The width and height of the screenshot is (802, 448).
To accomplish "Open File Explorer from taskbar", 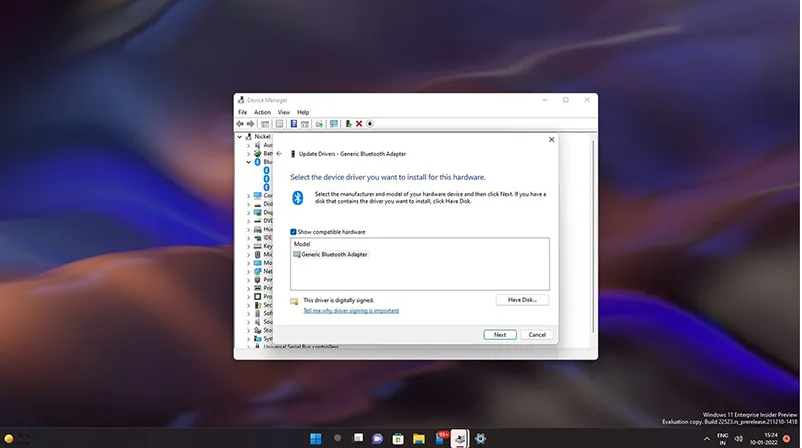I will point(419,438).
